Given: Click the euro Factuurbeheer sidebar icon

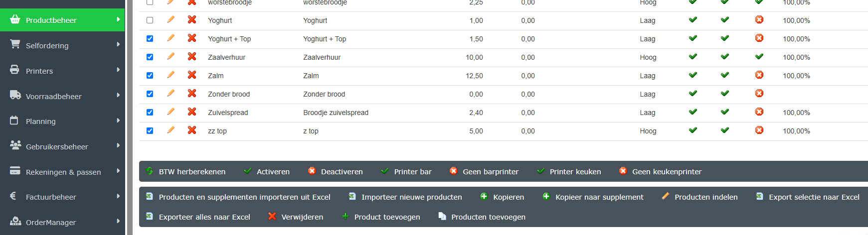Looking at the screenshot, I should pos(13,197).
